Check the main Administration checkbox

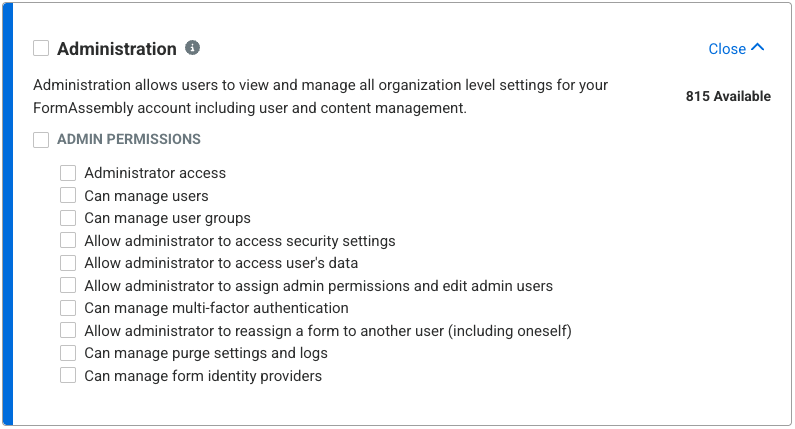pos(41,48)
